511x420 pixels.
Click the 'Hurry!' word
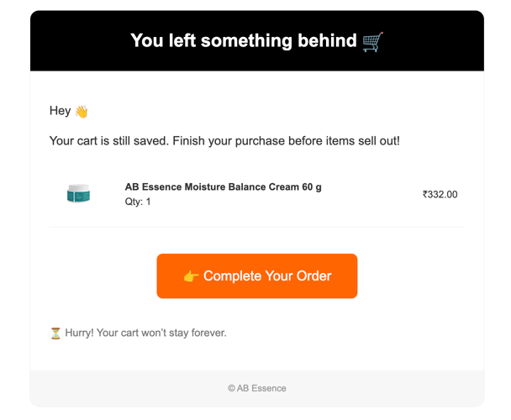tap(79, 333)
